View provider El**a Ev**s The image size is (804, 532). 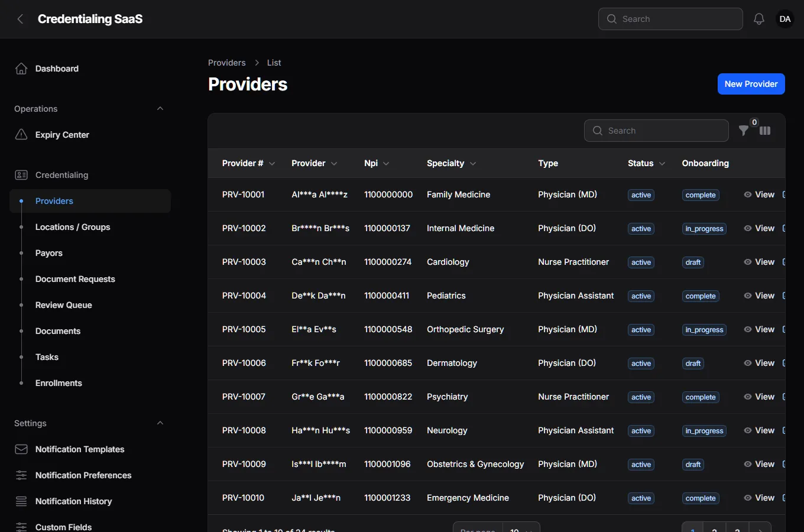(x=759, y=329)
